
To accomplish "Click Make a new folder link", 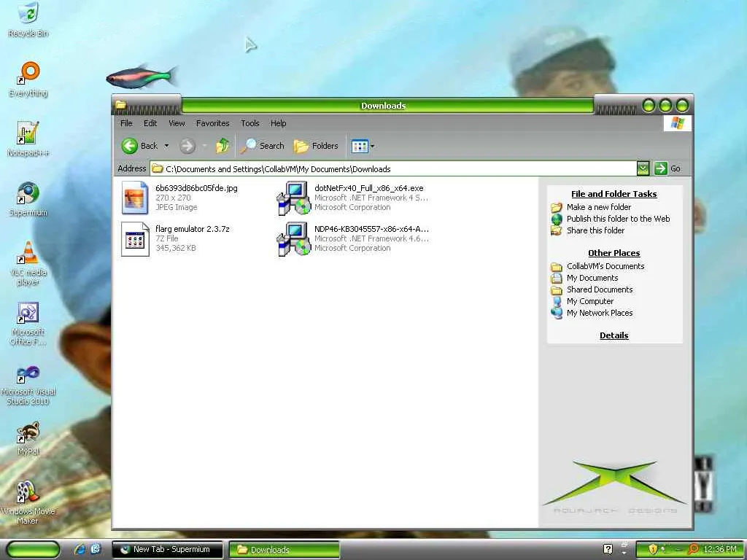I will tap(598, 207).
